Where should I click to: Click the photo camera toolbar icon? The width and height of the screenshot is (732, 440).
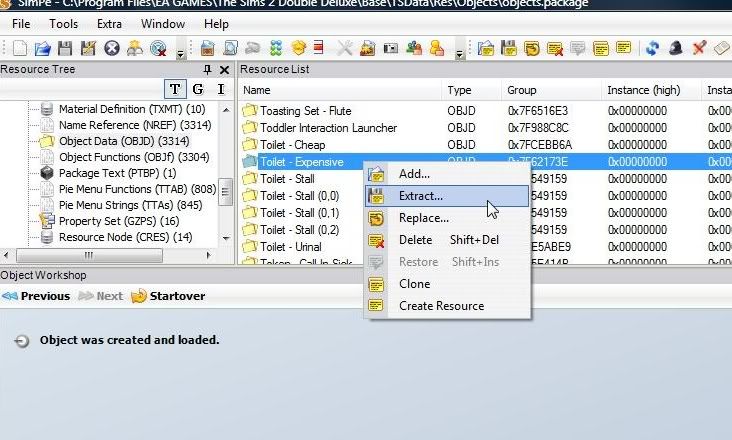point(391,48)
